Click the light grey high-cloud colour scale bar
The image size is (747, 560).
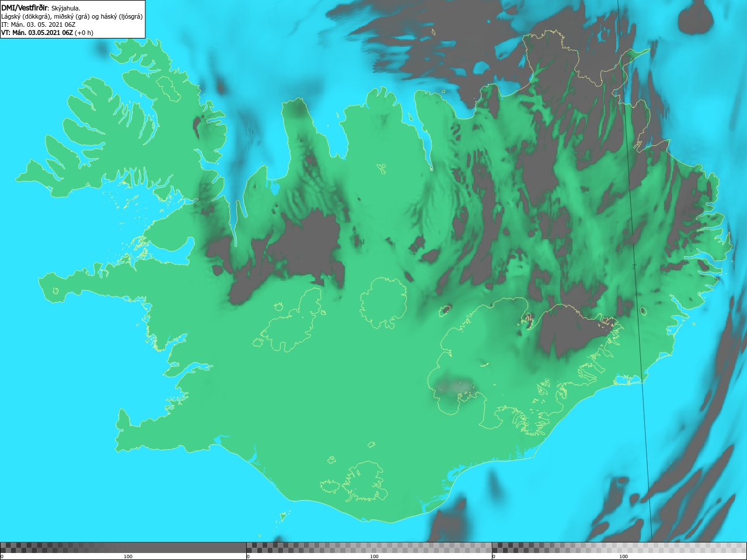[619, 548]
